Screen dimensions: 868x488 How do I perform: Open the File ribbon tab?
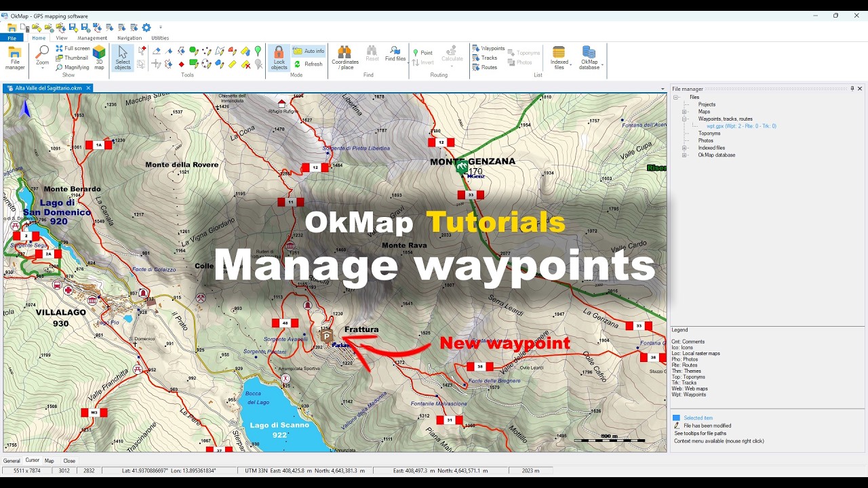click(x=12, y=38)
